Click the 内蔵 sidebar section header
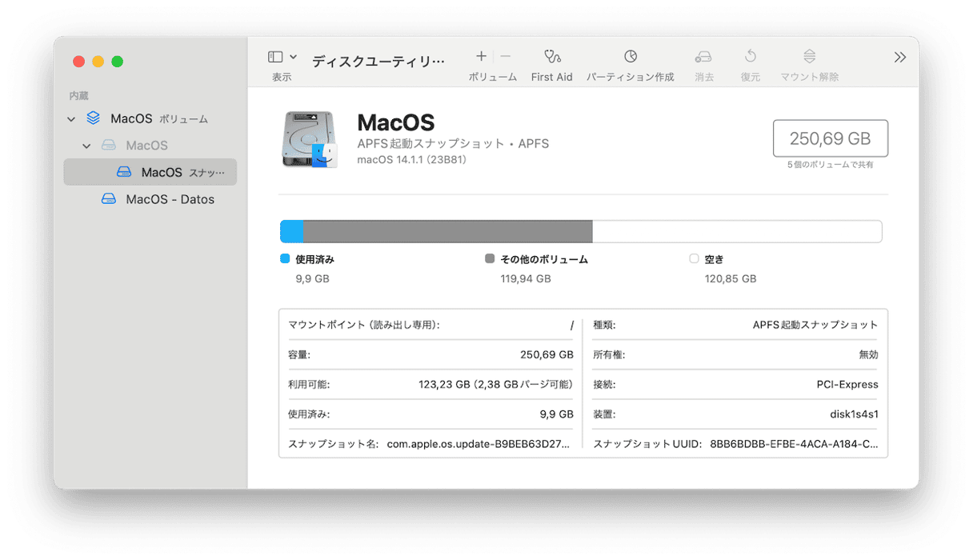This screenshot has height=560, width=973. tap(78, 96)
